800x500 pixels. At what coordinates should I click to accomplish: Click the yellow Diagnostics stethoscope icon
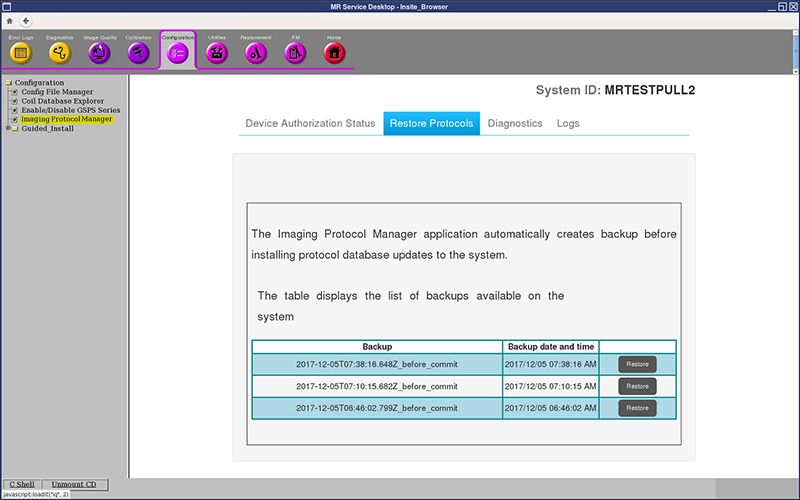59,52
